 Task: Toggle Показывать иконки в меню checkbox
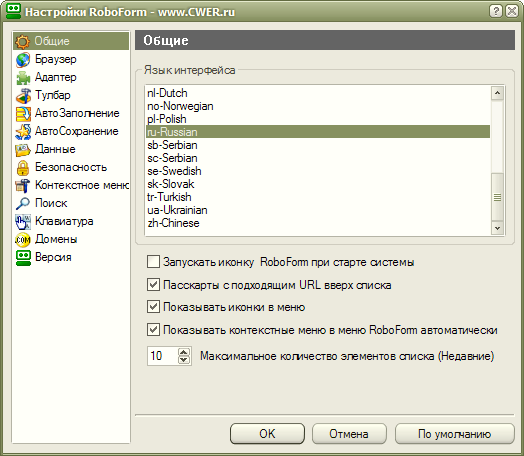(153, 307)
